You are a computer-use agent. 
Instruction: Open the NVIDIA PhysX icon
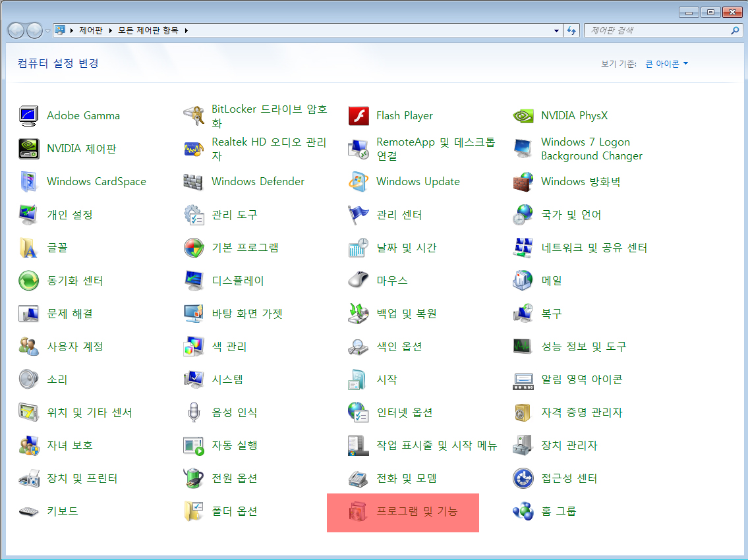523,116
